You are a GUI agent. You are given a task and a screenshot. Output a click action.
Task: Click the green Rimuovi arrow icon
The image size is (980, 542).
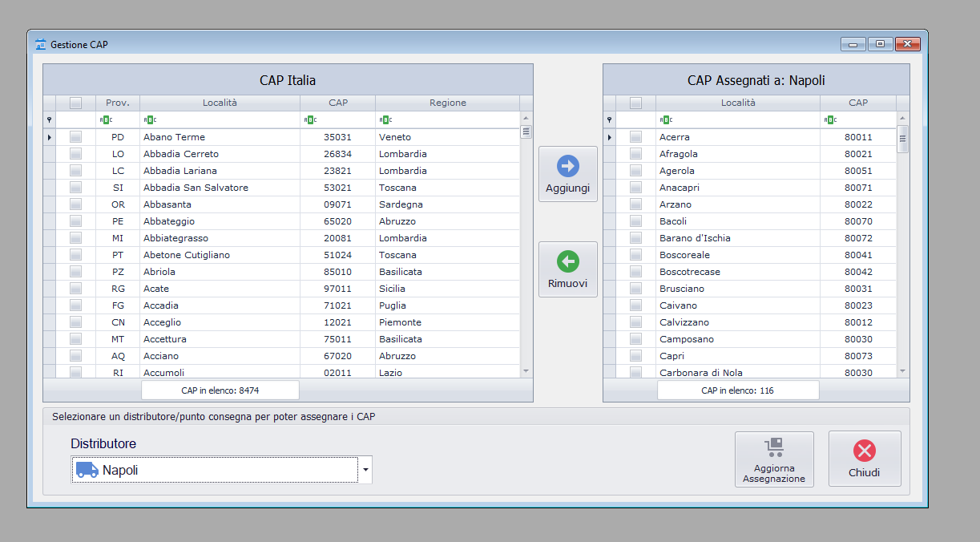point(567,261)
